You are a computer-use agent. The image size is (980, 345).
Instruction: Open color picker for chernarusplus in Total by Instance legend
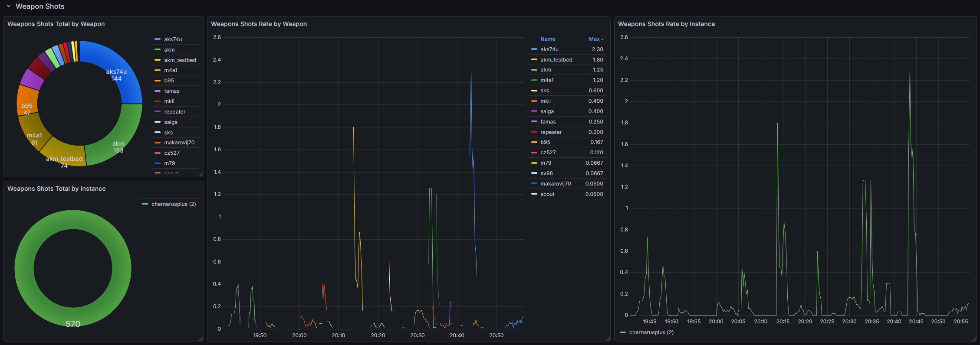point(145,204)
